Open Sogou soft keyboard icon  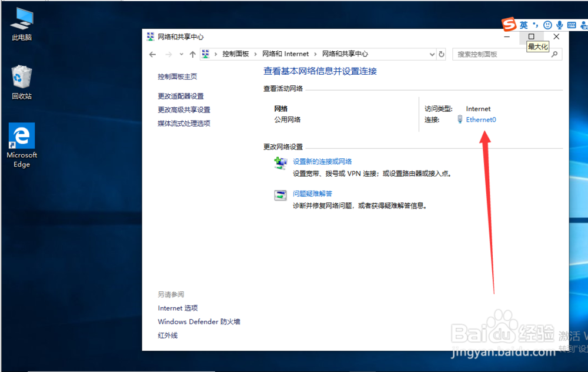[x=572, y=25]
